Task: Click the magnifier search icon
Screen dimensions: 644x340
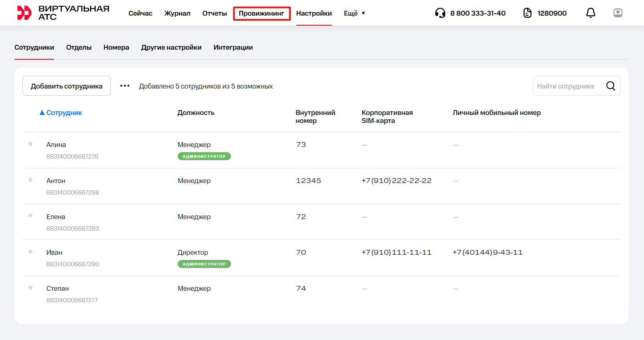Action: pyautogui.click(x=610, y=86)
